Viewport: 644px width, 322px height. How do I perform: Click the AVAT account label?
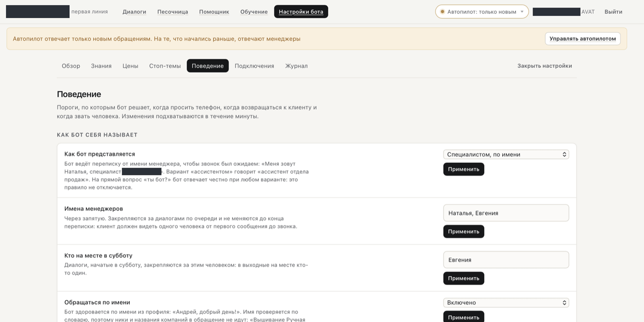coord(588,12)
